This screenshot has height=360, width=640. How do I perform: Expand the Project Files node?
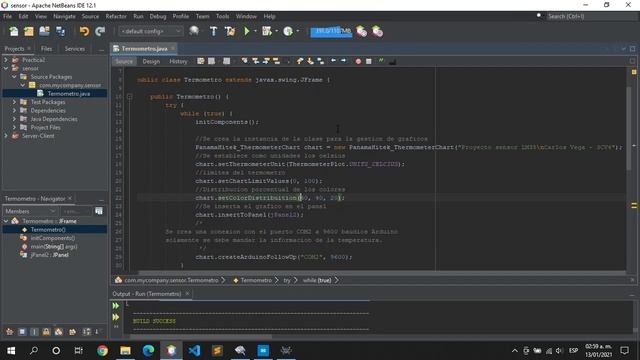[x=14, y=127]
